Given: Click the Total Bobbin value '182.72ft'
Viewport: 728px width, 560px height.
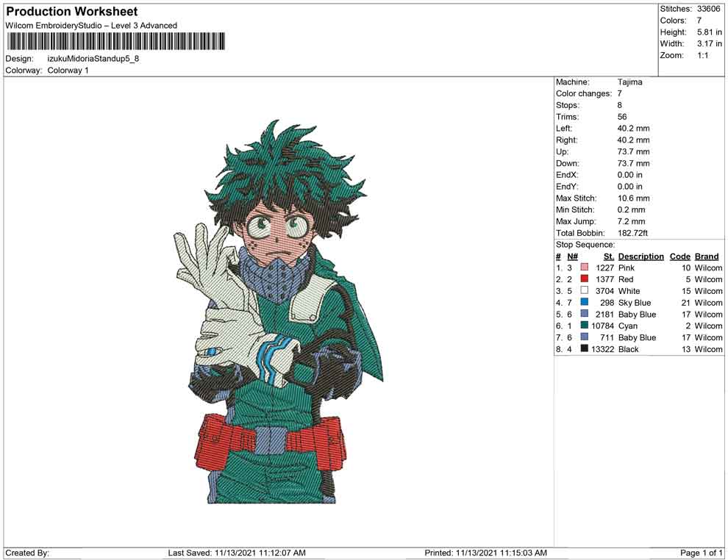Looking at the screenshot, I should (x=633, y=233).
